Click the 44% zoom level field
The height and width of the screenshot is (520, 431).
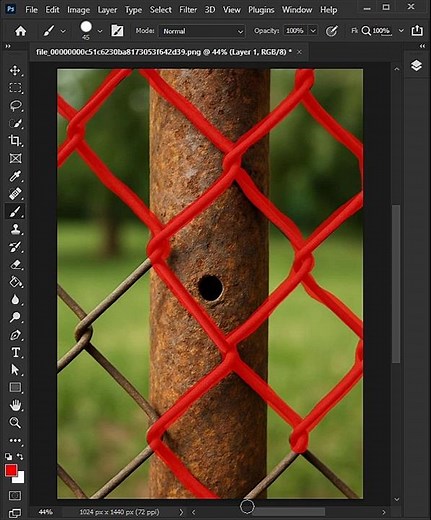(46, 512)
